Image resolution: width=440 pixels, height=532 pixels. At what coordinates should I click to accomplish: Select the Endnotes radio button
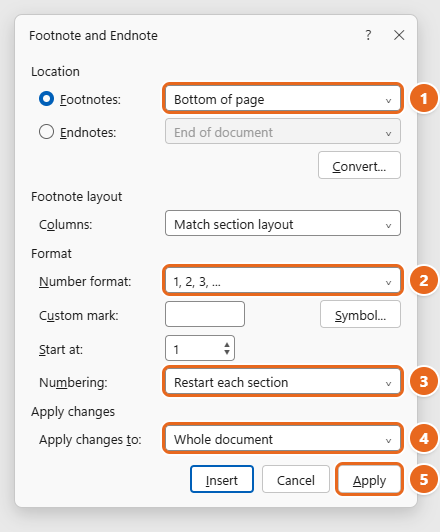pyautogui.click(x=46, y=132)
